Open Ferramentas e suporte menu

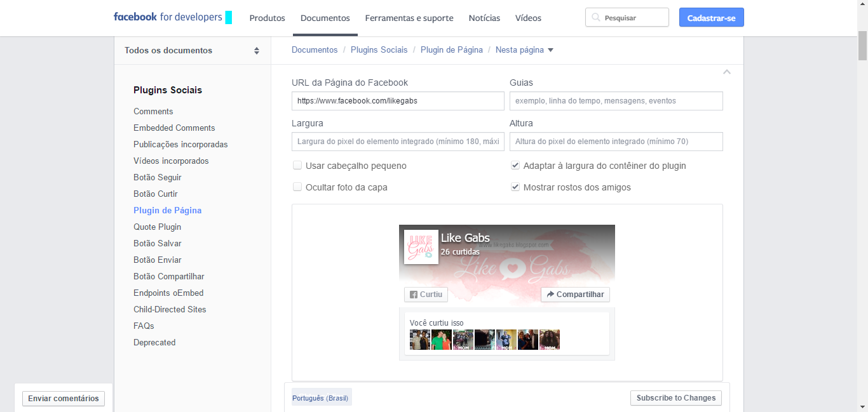[409, 18]
